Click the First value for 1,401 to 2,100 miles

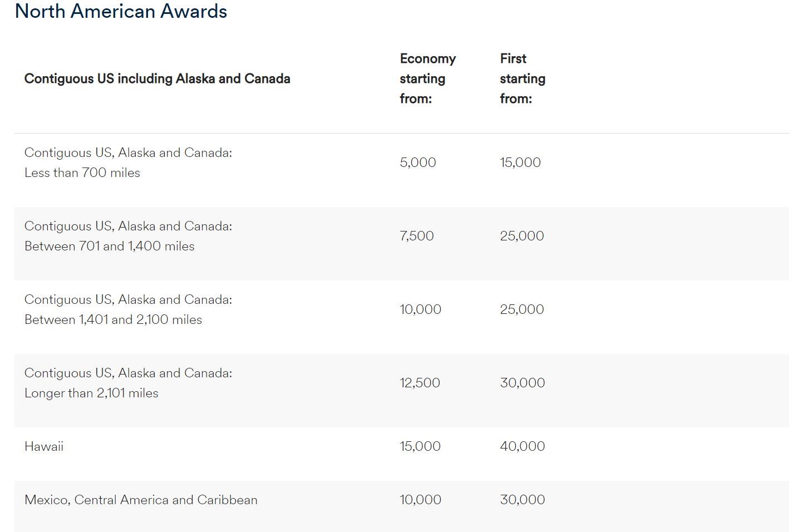coord(522,309)
